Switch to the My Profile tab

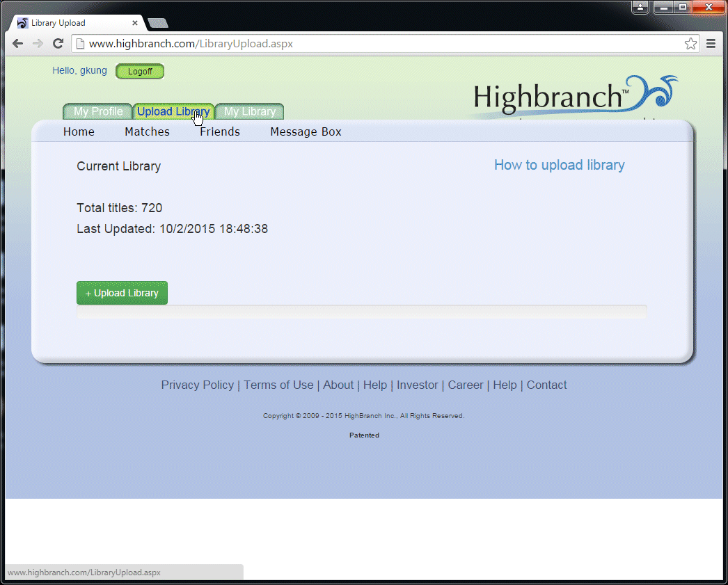[x=98, y=111]
